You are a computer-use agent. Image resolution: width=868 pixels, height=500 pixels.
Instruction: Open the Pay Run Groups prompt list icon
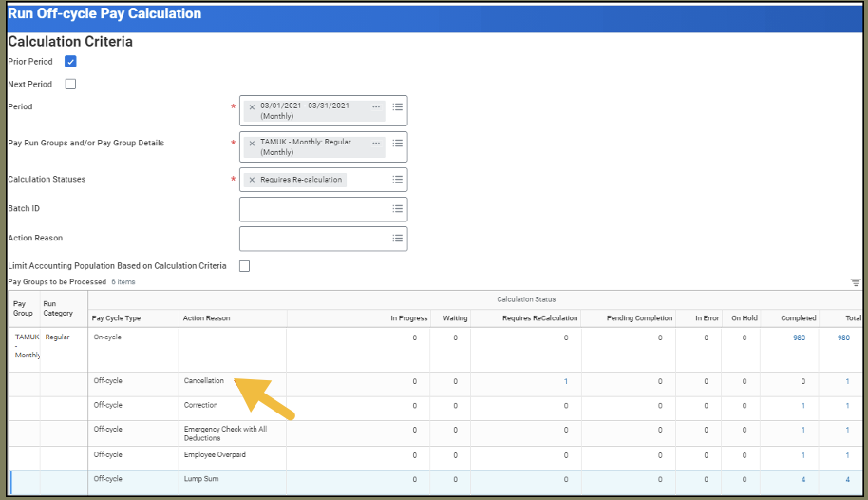398,144
